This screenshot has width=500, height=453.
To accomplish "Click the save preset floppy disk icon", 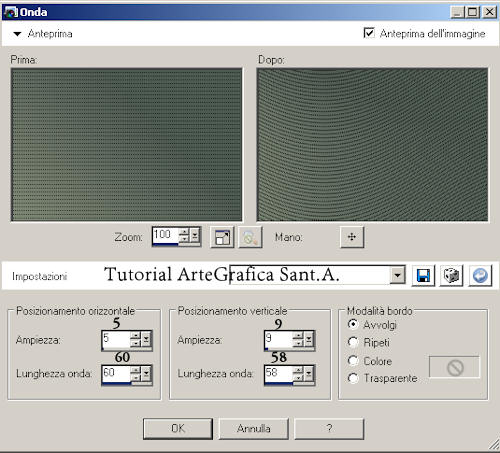I will (423, 276).
